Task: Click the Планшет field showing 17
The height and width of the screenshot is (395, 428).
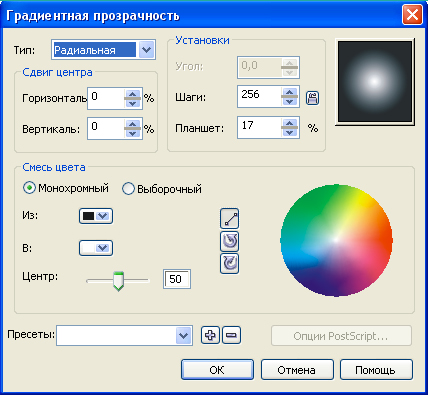Action: [260, 127]
